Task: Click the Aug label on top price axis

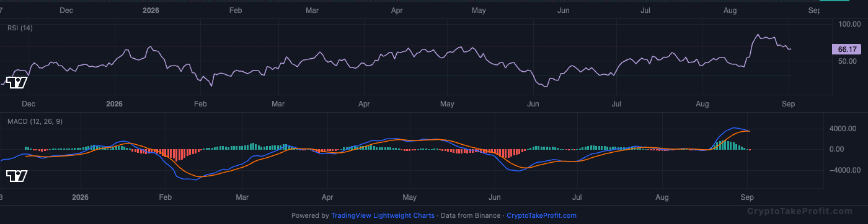Action: (x=730, y=11)
